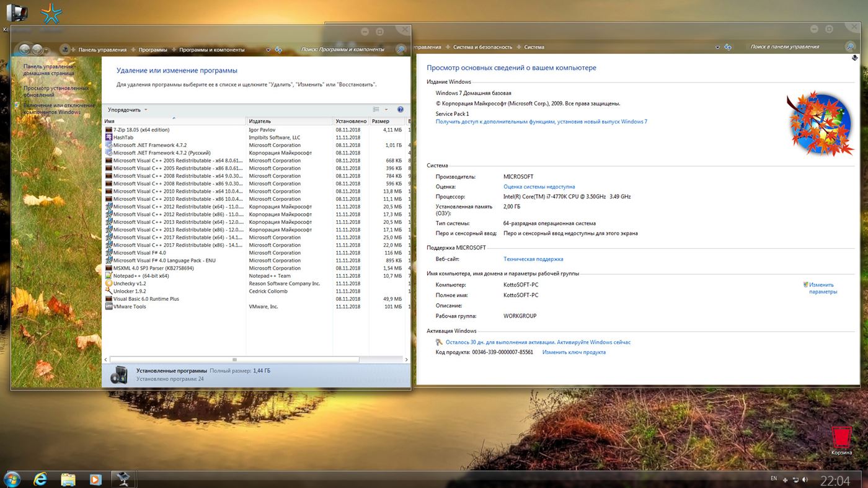Select Microsoft Visual F# 4.0 Language Pack row
The width and height of the screenshot is (868, 488).
tap(256, 260)
